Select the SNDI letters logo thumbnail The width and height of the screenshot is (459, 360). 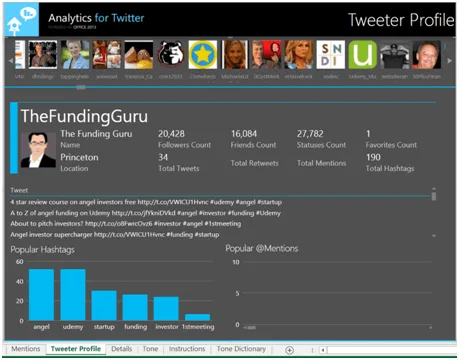pos(331,55)
